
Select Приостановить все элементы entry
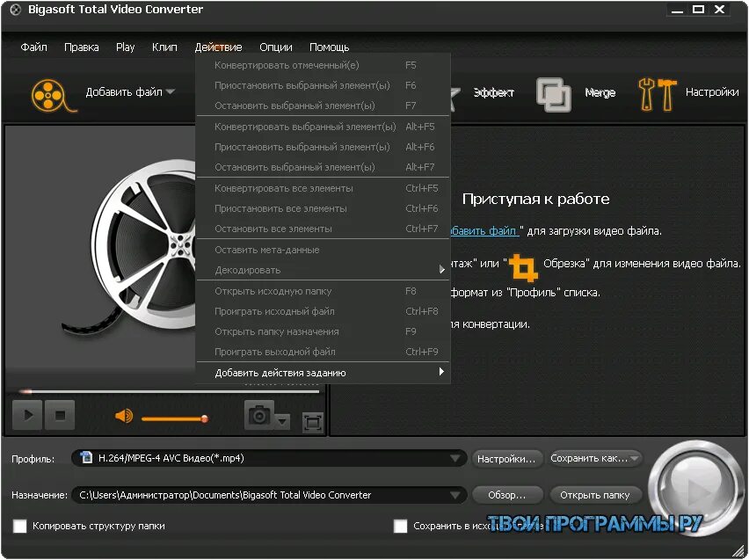(x=323, y=208)
